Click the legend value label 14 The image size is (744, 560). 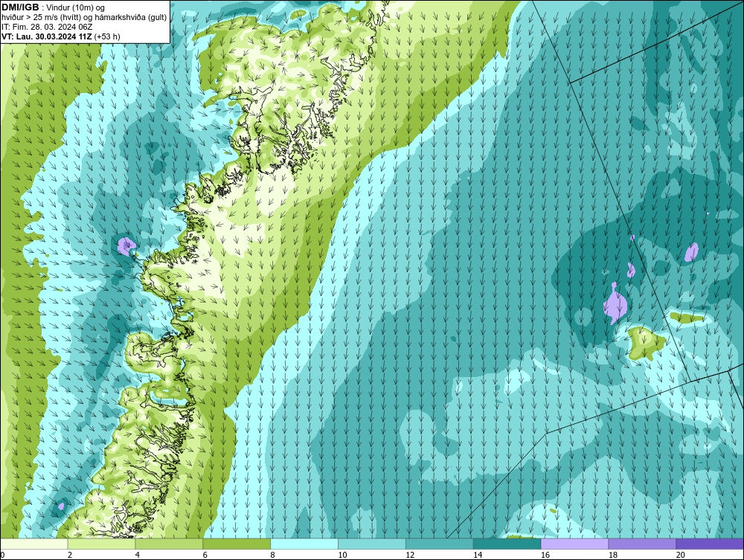point(478,555)
